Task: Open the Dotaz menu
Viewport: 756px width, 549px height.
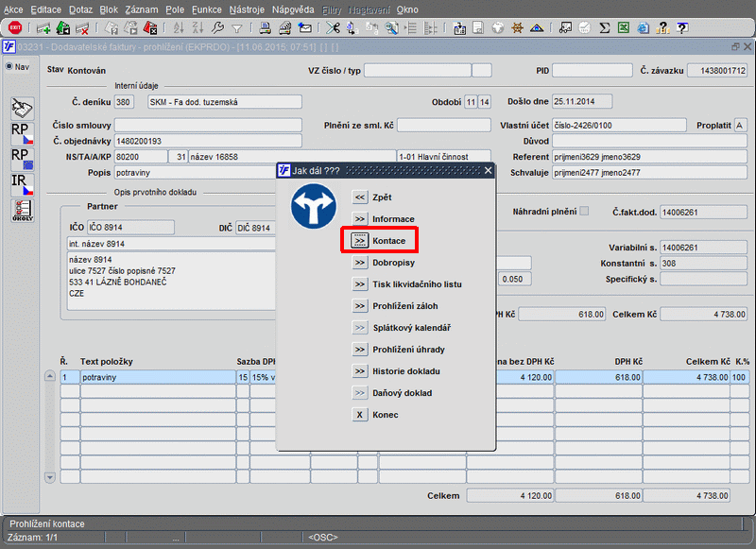Action: [80, 9]
